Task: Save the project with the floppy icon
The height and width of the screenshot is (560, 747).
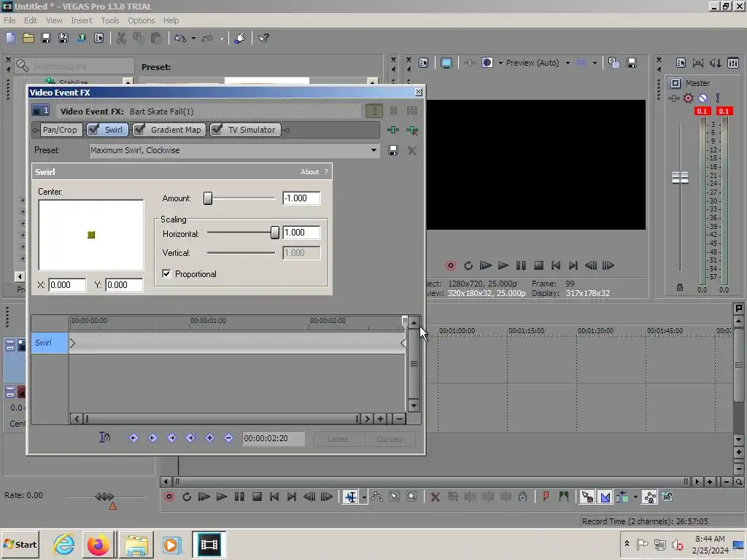Action: tap(46, 38)
